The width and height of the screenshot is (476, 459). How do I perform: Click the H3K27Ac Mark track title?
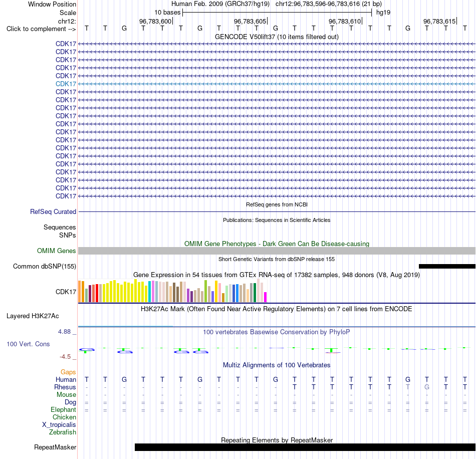(x=277, y=309)
